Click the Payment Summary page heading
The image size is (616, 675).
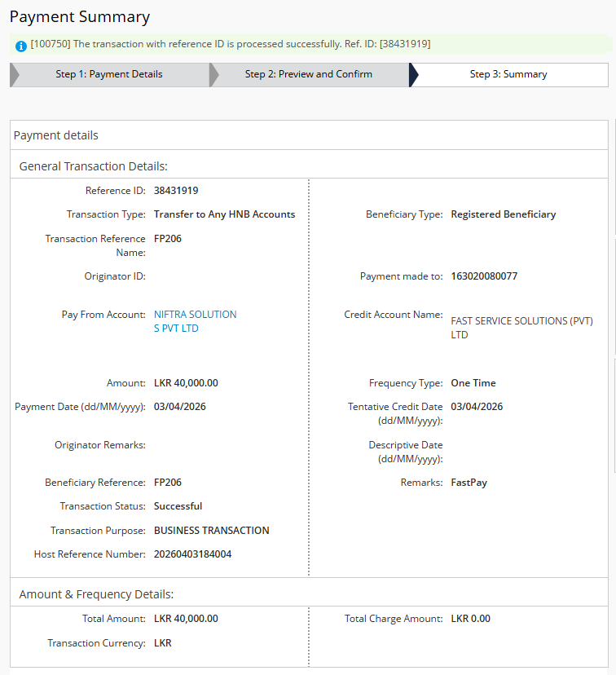pyautogui.click(x=80, y=16)
